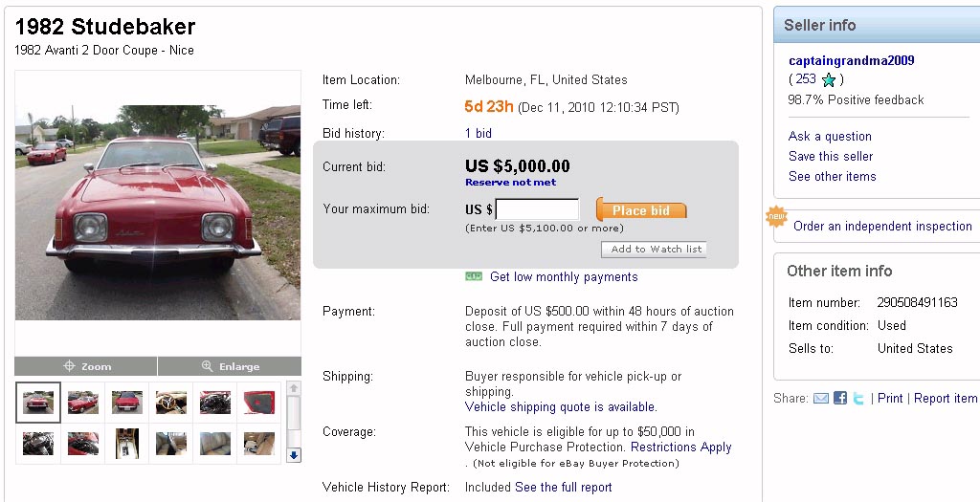Select the steering wheel interior thumbnail

pos(171,403)
